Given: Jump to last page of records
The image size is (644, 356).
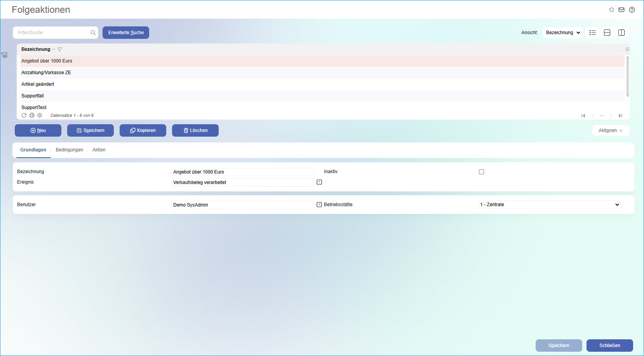Looking at the screenshot, I should [620, 116].
